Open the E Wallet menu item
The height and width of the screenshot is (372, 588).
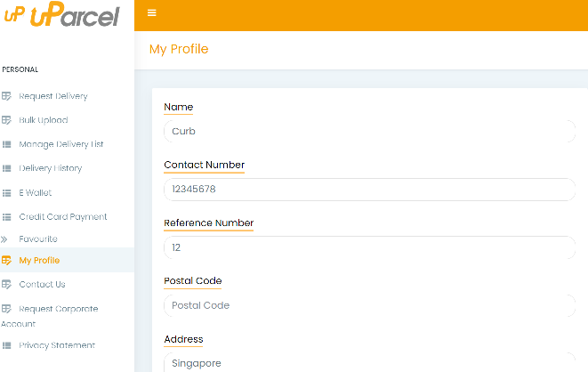tap(36, 192)
